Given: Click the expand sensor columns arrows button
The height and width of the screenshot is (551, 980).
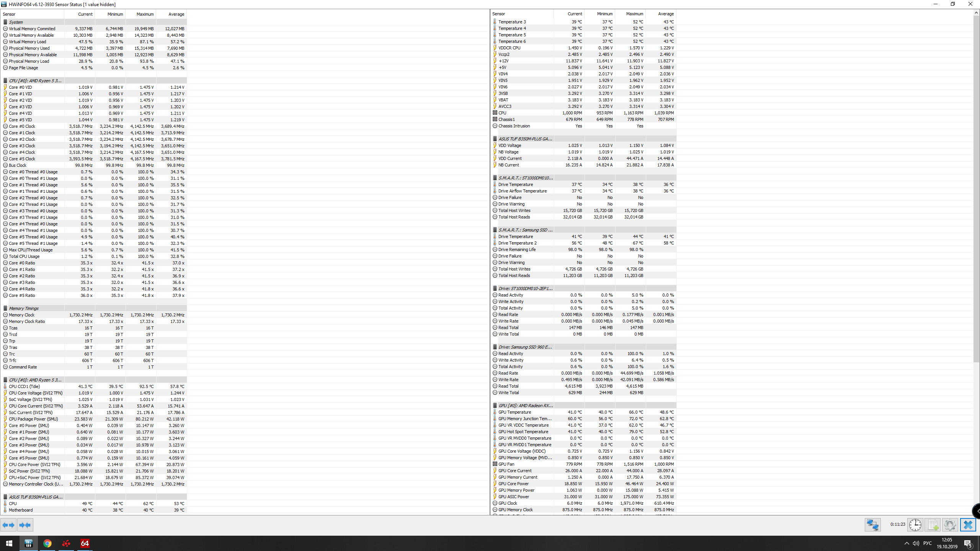Looking at the screenshot, I should click(8, 525).
